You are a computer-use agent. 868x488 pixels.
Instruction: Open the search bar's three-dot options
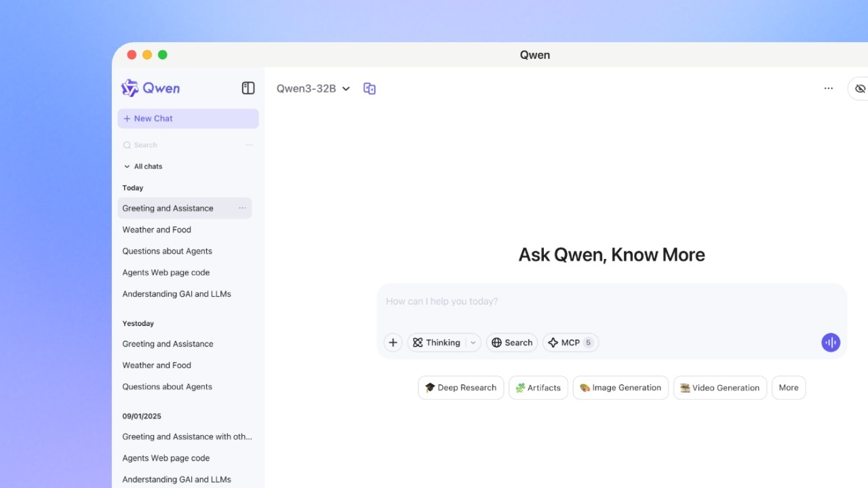click(249, 145)
